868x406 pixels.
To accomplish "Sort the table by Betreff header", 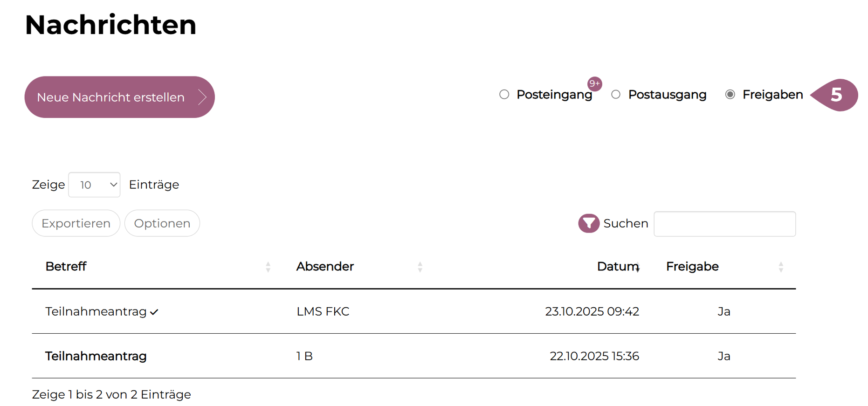I will (66, 266).
